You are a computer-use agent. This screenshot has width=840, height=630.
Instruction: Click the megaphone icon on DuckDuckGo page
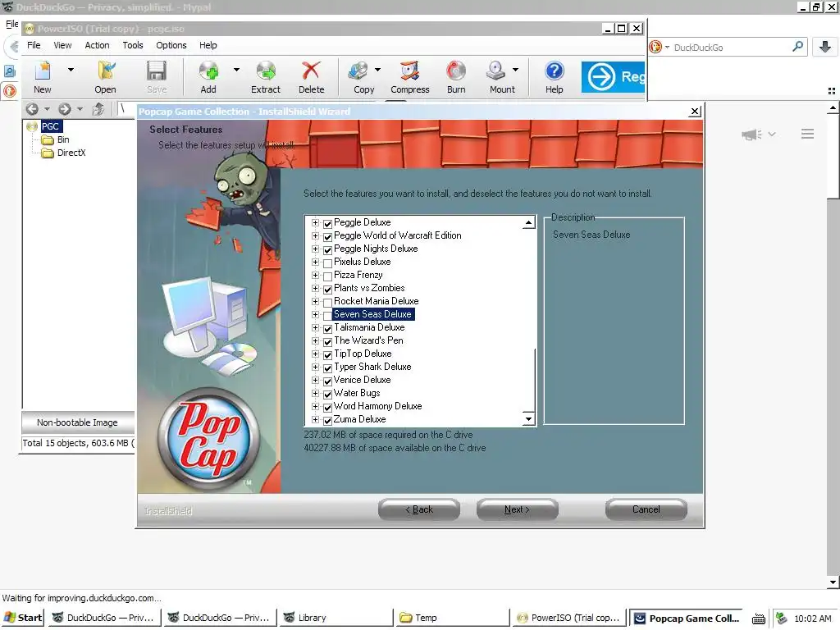coord(751,135)
